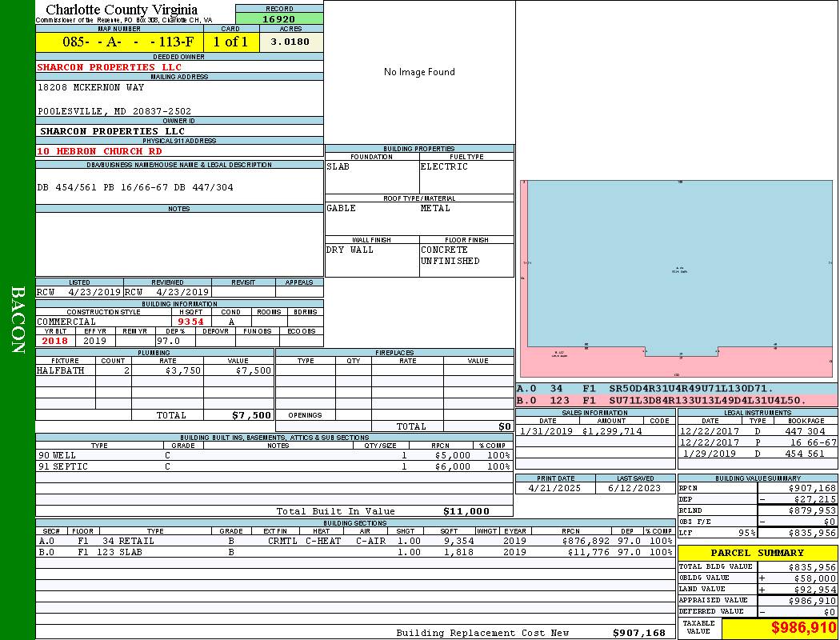Screen dimensions: 840x640
Task: Select deeded owner SHARCON PROPERTIES LLC
Action: 109,67
